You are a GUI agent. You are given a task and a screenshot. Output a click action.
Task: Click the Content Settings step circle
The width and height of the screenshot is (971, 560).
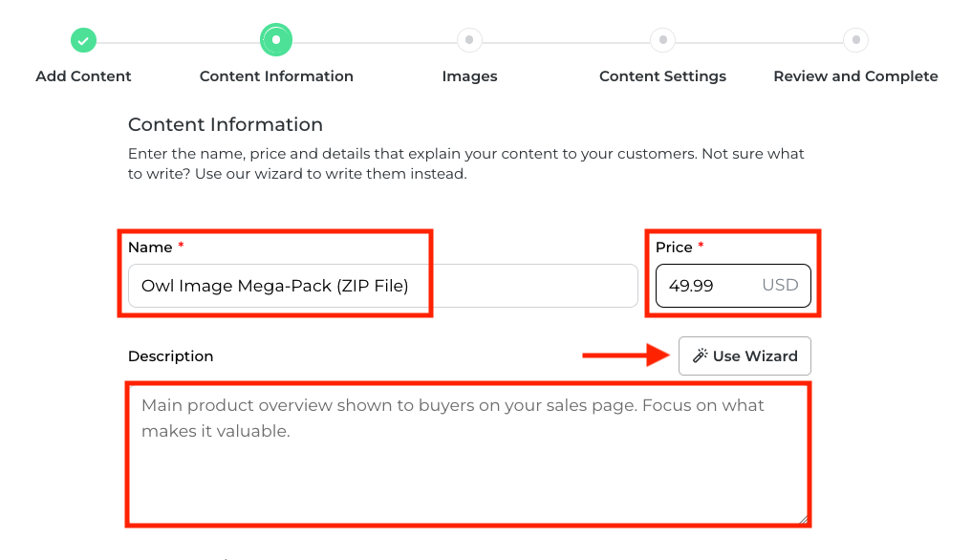pyautogui.click(x=662, y=40)
